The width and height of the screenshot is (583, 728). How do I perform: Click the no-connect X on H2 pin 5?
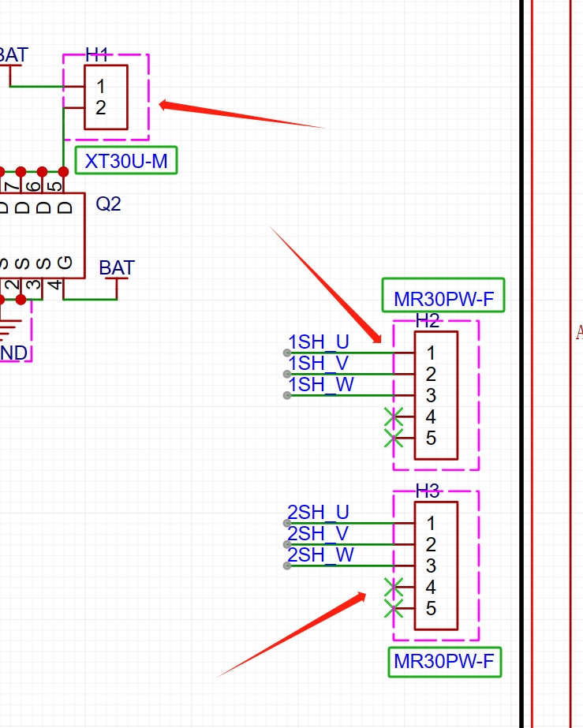pos(394,439)
